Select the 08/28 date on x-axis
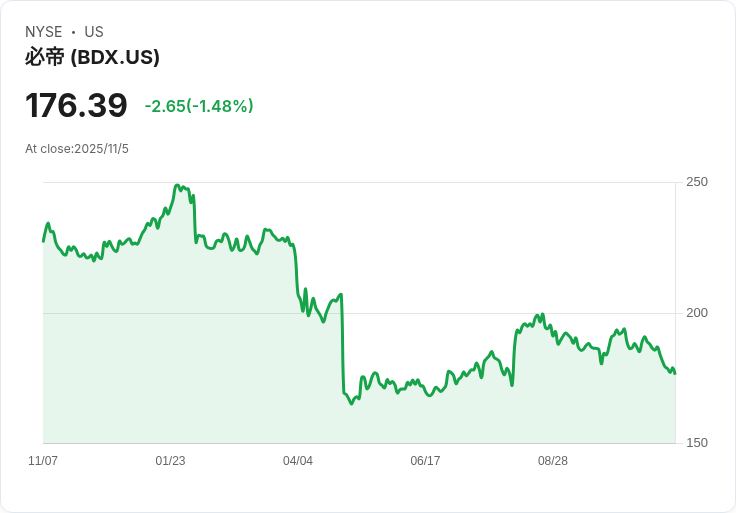The width and height of the screenshot is (736, 513). [553, 461]
